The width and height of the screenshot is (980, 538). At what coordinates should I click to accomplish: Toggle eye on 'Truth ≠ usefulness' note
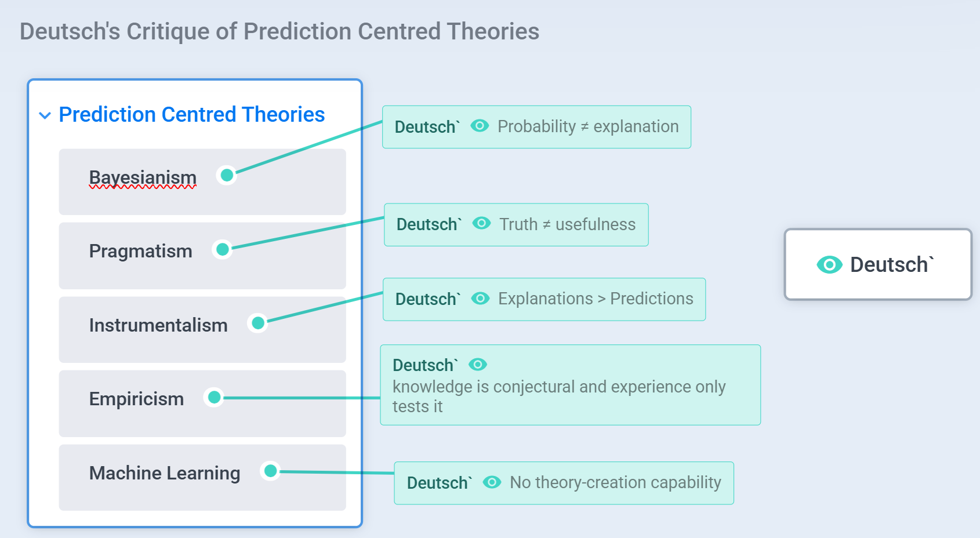[x=481, y=223]
